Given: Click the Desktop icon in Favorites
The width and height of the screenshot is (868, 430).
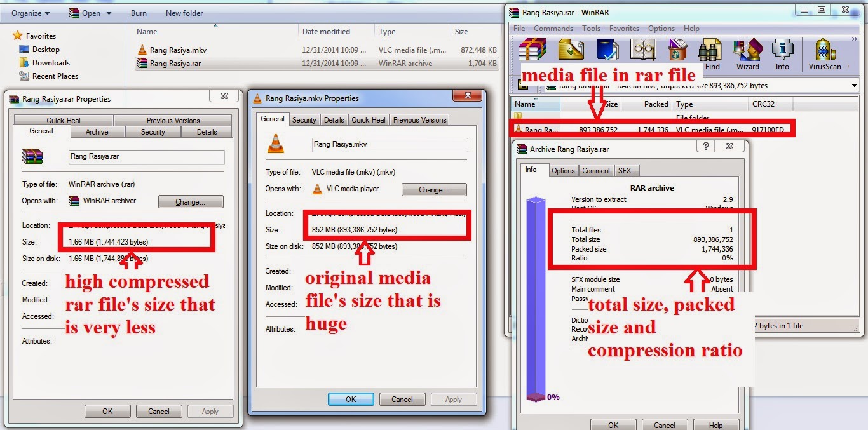Looking at the screenshot, I should click(24, 50).
